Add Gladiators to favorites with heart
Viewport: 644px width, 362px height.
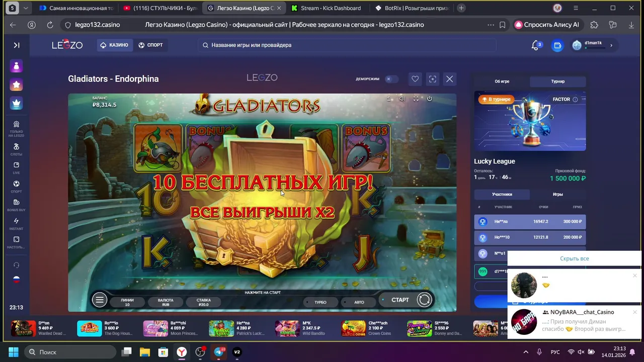pyautogui.click(x=415, y=79)
